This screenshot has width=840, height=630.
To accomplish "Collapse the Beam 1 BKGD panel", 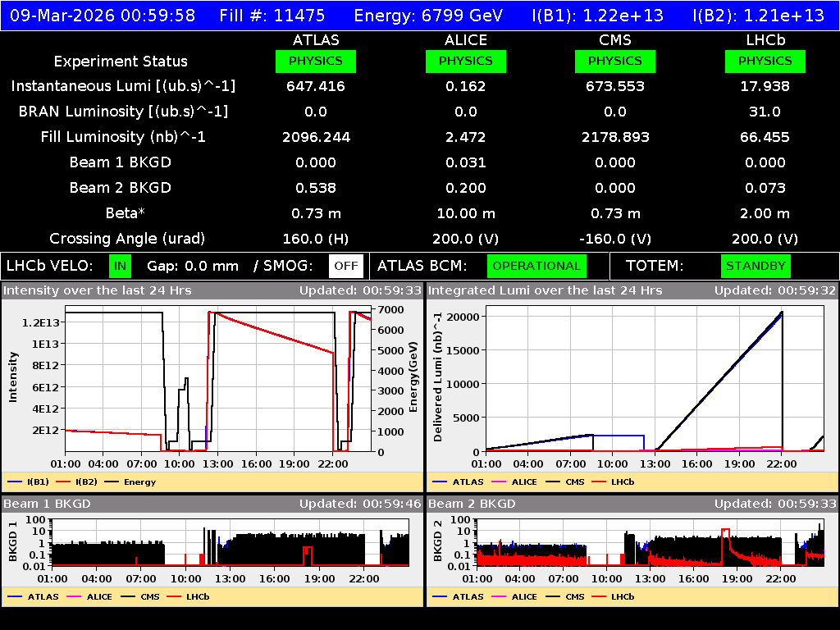I will [49, 504].
